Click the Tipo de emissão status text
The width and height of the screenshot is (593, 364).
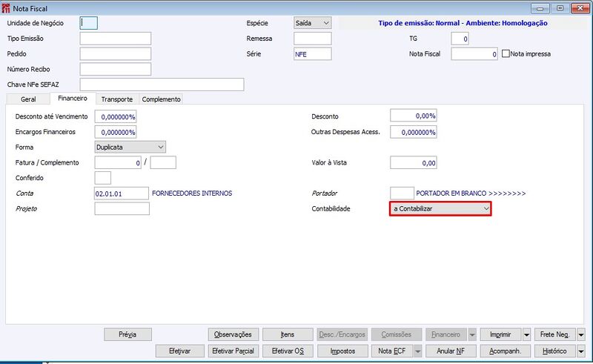point(463,23)
